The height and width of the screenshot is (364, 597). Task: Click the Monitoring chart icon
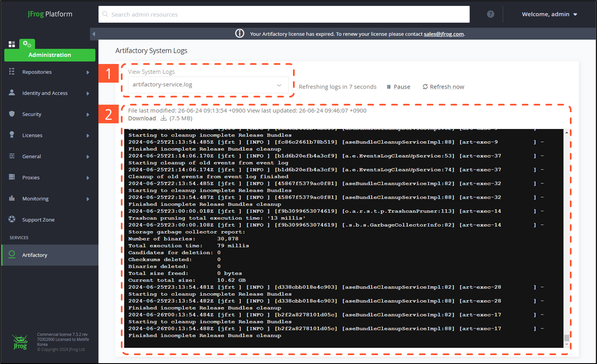pyautogui.click(x=12, y=198)
